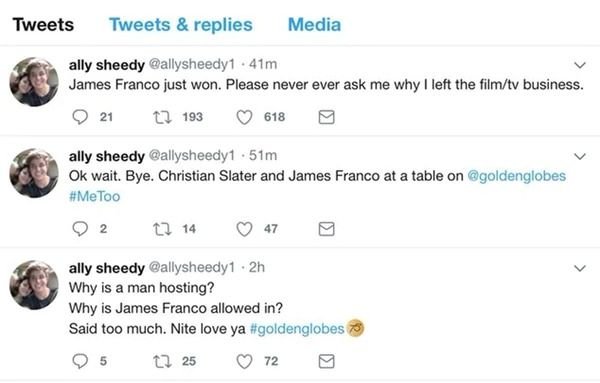Retweet the tweet with 14 retweets
Screen dimensions: 600x383
(x=162, y=229)
